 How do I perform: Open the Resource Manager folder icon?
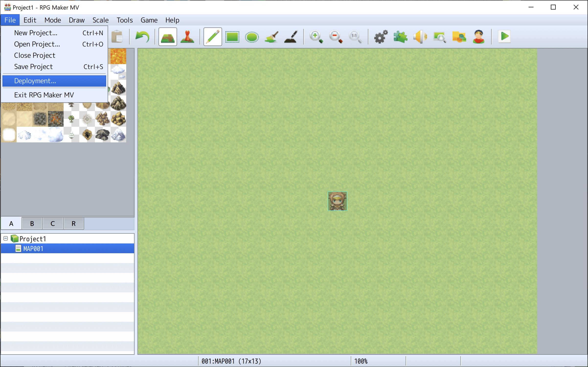point(459,37)
